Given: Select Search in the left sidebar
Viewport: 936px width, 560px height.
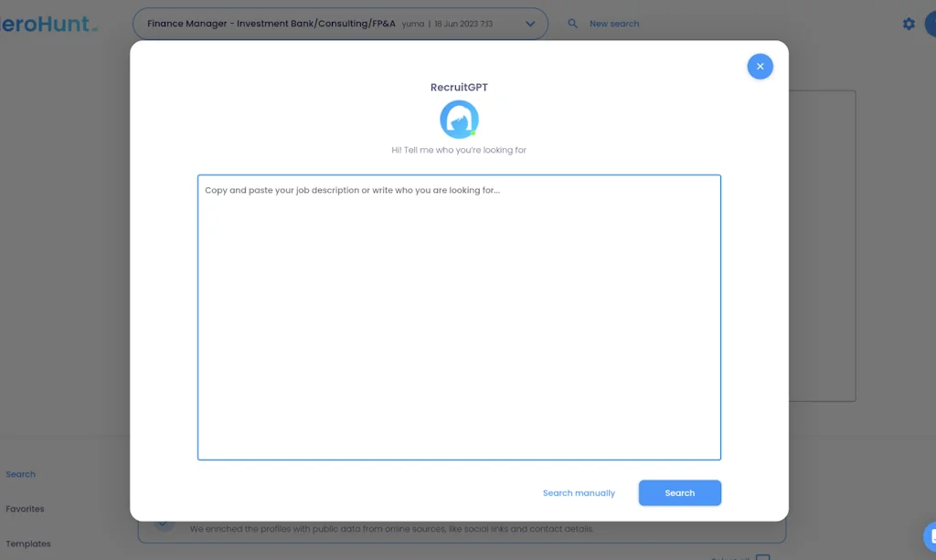Looking at the screenshot, I should [20, 473].
